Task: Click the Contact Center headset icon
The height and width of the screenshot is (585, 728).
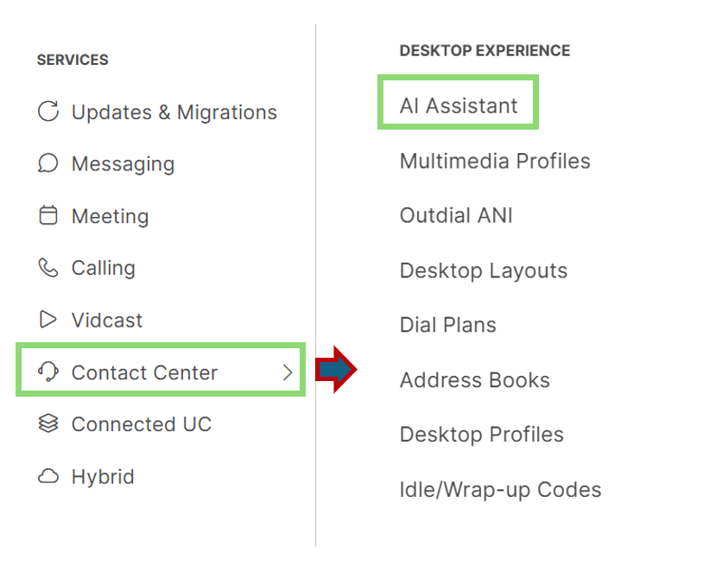Action: click(48, 372)
